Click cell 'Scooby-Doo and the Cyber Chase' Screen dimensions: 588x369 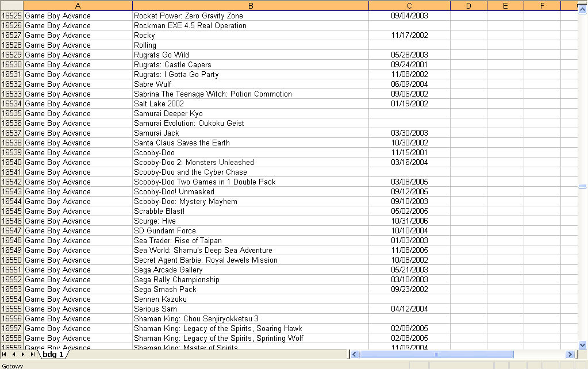click(251, 172)
